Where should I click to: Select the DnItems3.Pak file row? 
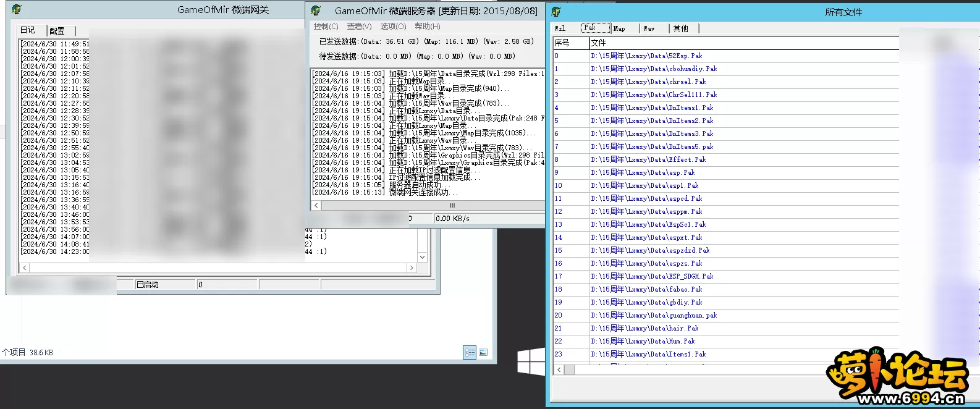pos(726,133)
